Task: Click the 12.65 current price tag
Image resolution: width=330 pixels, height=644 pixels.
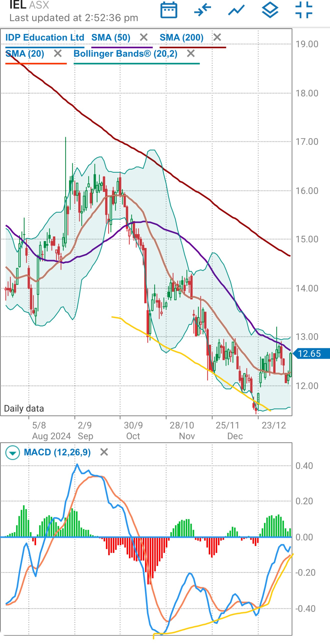Action: click(310, 353)
